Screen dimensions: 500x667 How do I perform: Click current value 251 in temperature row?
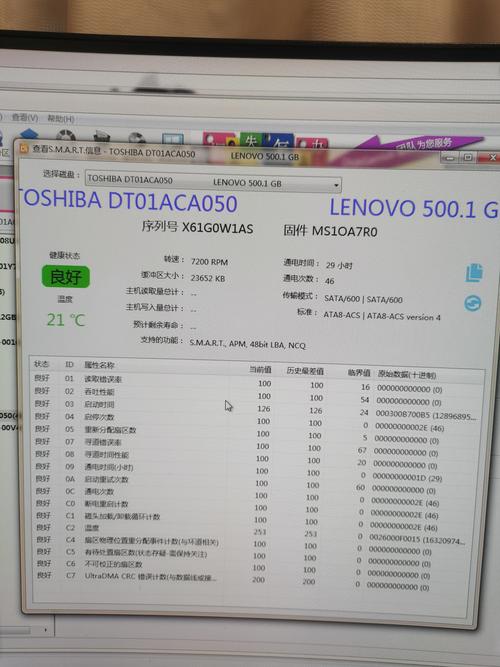tap(260, 532)
